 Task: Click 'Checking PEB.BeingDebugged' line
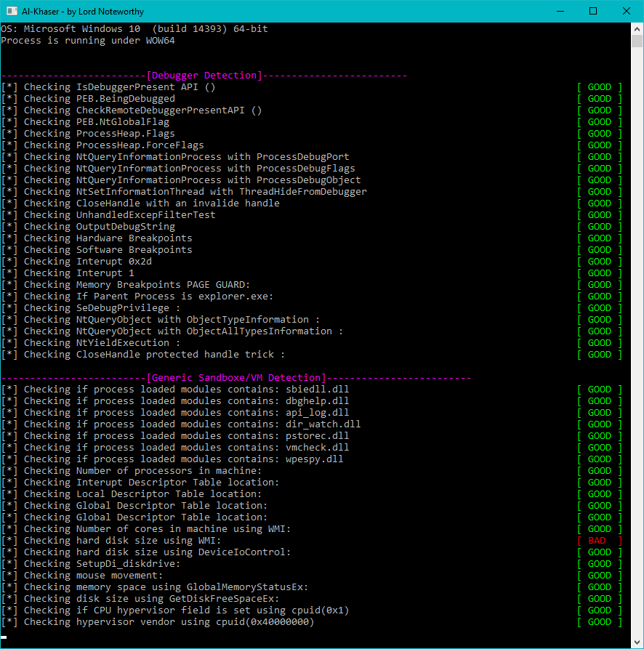[88, 99]
